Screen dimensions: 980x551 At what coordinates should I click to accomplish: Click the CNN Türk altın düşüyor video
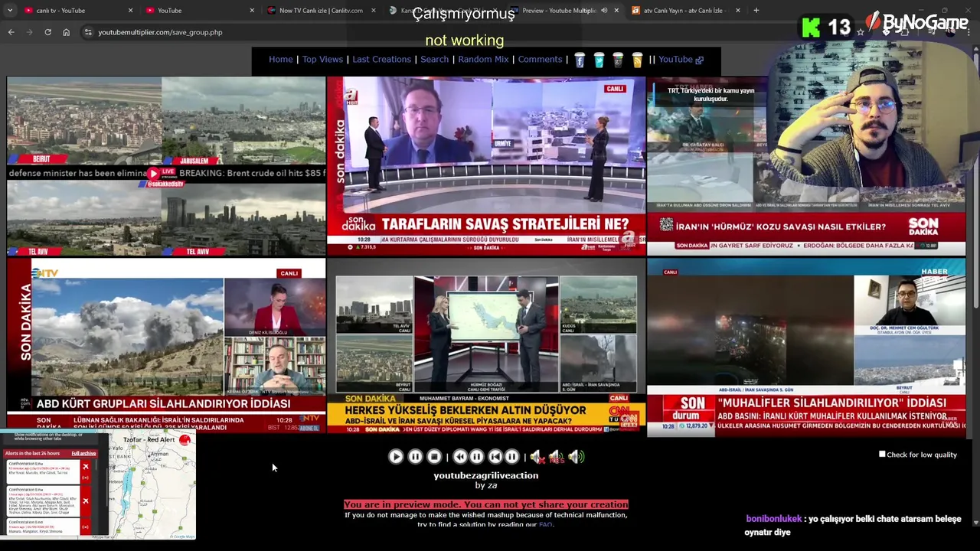(486, 347)
